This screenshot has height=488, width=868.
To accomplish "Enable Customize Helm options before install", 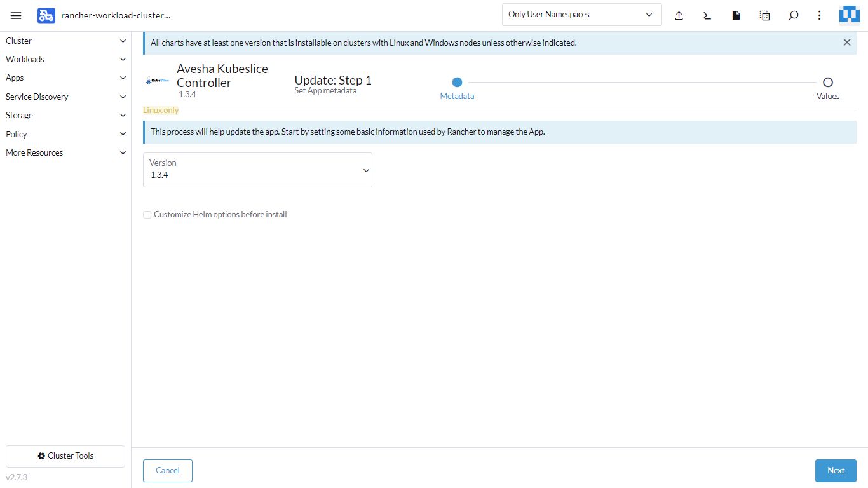I will [x=147, y=215].
